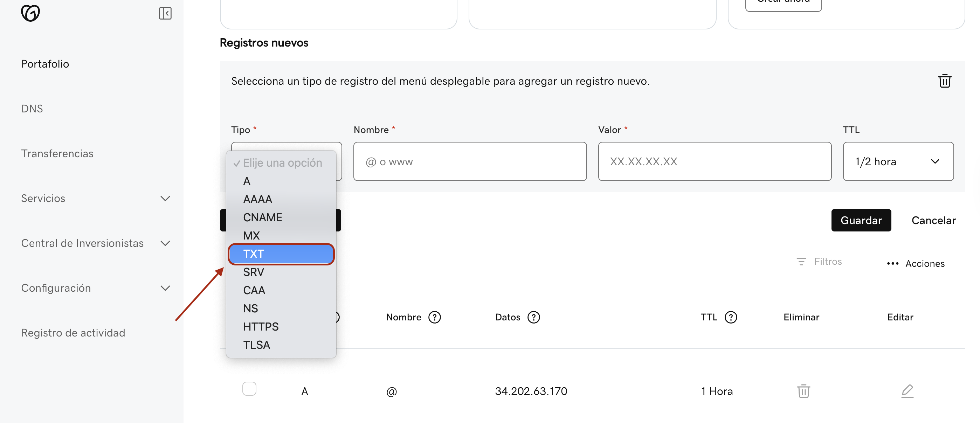980x423 pixels.
Task: Expand the Configuración sidebar section
Action: (x=165, y=288)
